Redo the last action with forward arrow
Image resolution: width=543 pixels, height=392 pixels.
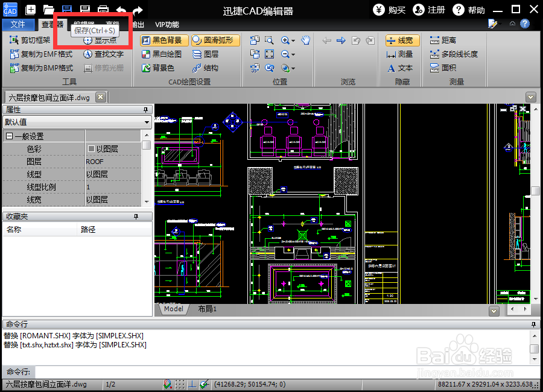138,10
